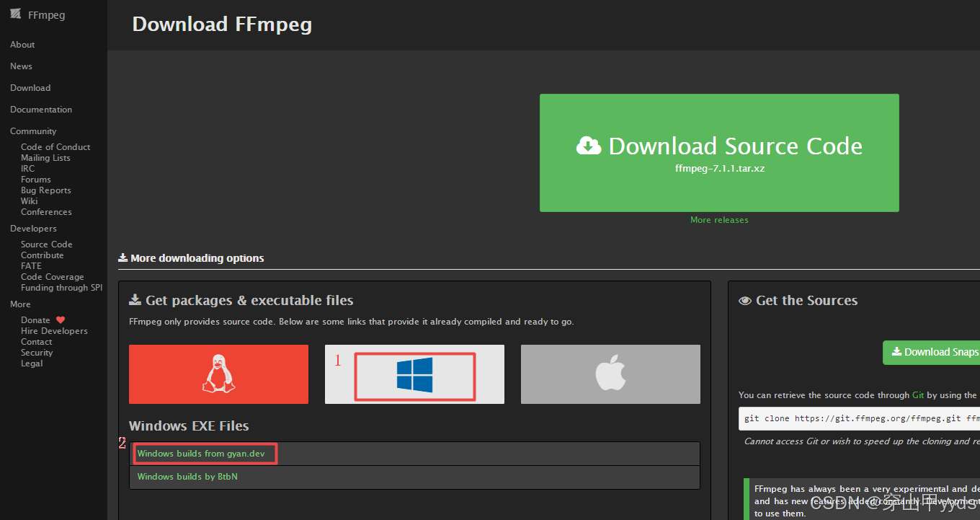980x520 pixels.
Task: Click the red heart next to Donate
Action: [x=61, y=320]
